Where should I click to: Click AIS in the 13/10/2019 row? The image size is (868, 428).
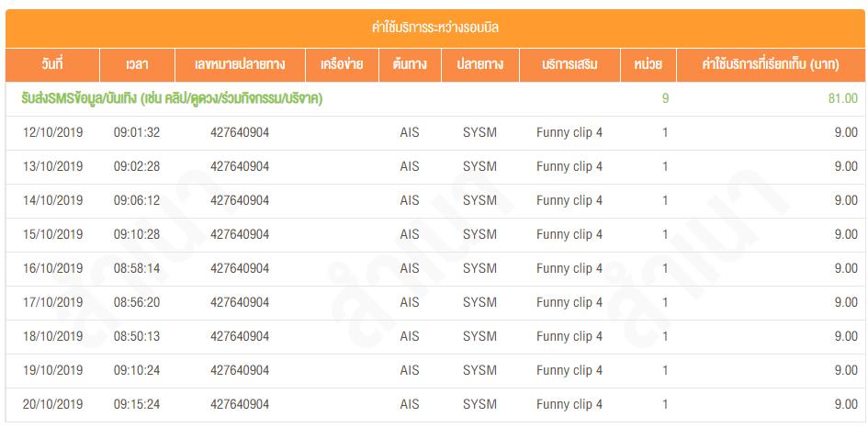click(410, 166)
